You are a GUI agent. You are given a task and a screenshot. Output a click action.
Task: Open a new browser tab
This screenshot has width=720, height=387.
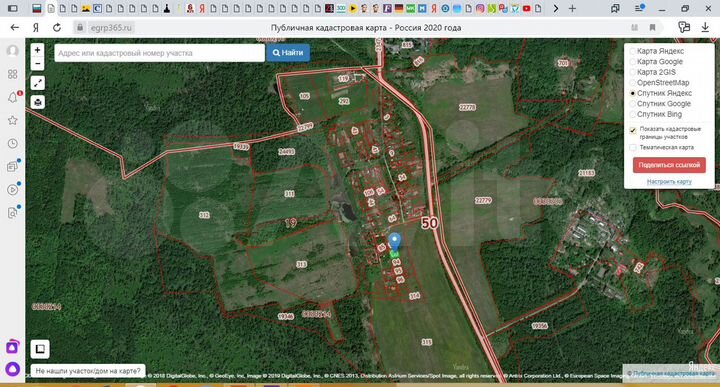572,8
